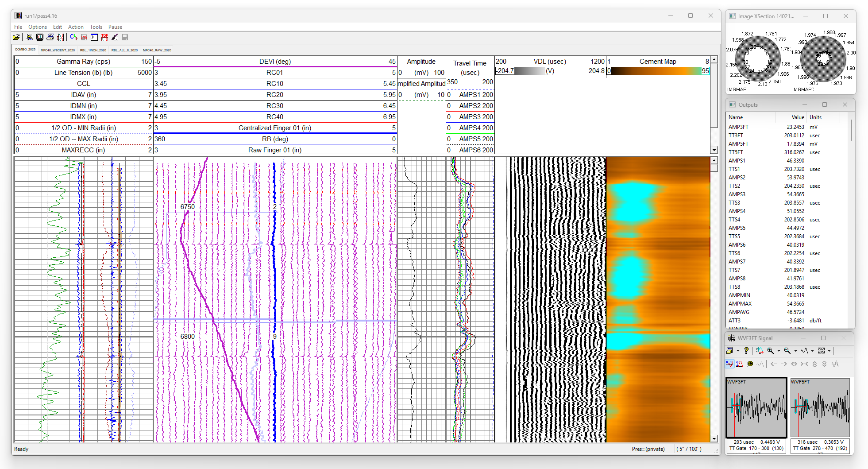The image size is (868, 469).
Task: Toggle the highlighted waveform mode button
Action: click(729, 364)
